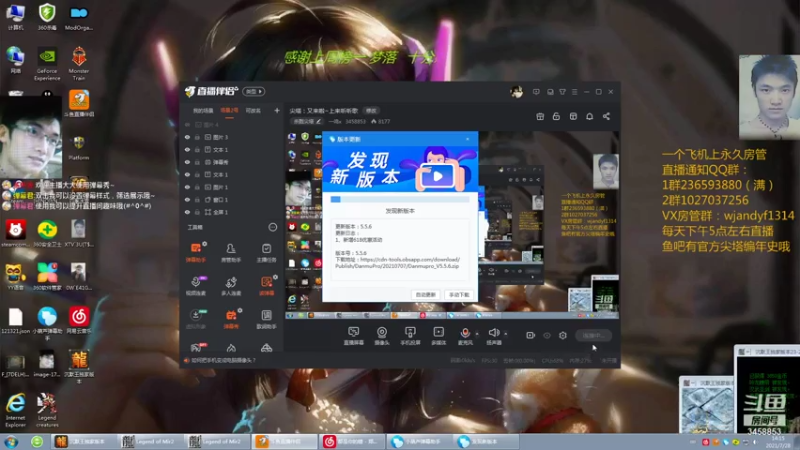
Task: Click 手动下载 in update dialog
Action: click(459, 295)
